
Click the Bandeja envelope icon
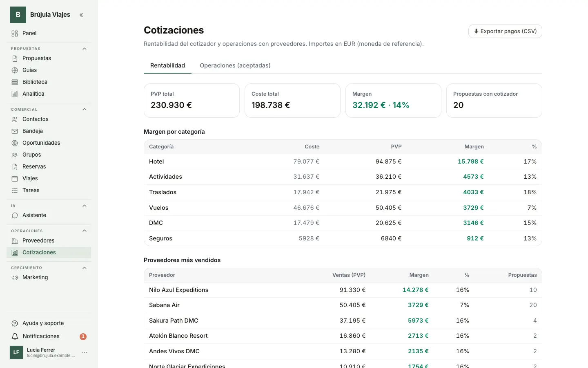point(15,131)
